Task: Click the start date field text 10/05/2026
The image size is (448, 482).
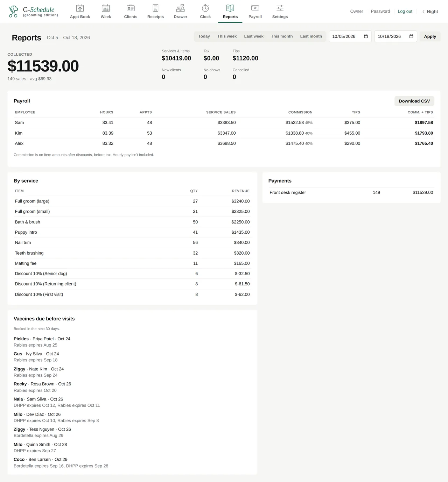Action: (x=344, y=36)
